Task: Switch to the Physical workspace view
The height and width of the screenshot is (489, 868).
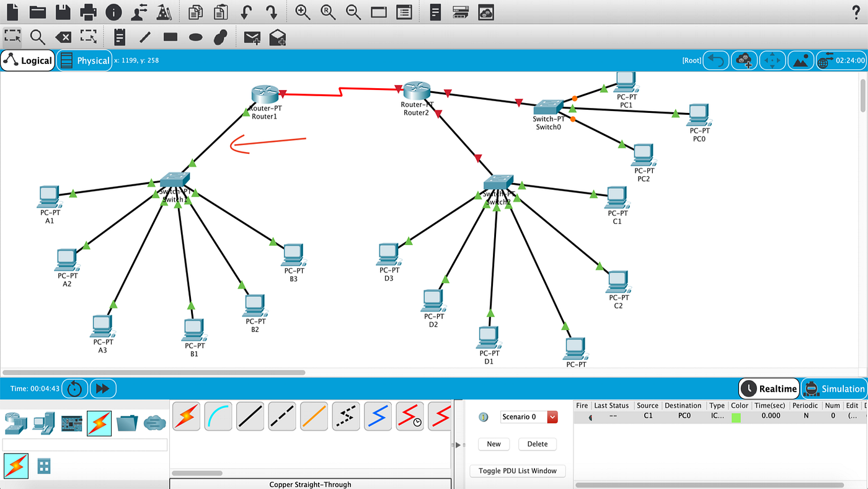Action: pos(84,60)
